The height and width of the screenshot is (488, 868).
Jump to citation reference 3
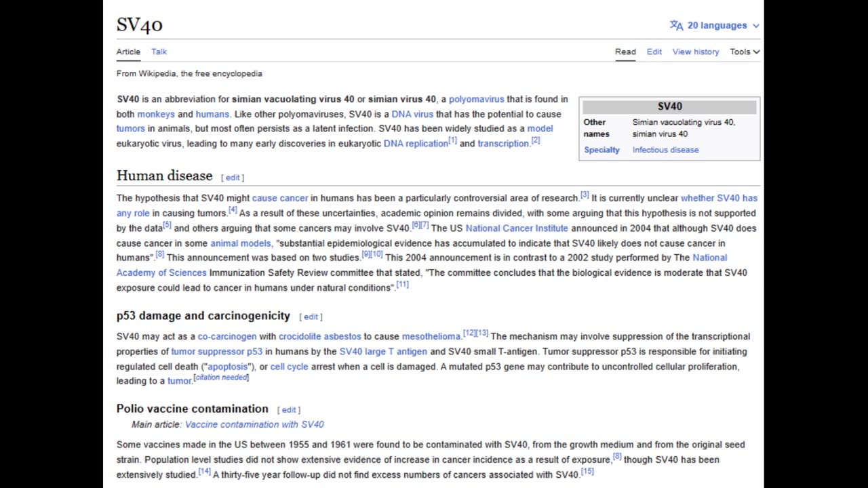(x=585, y=195)
